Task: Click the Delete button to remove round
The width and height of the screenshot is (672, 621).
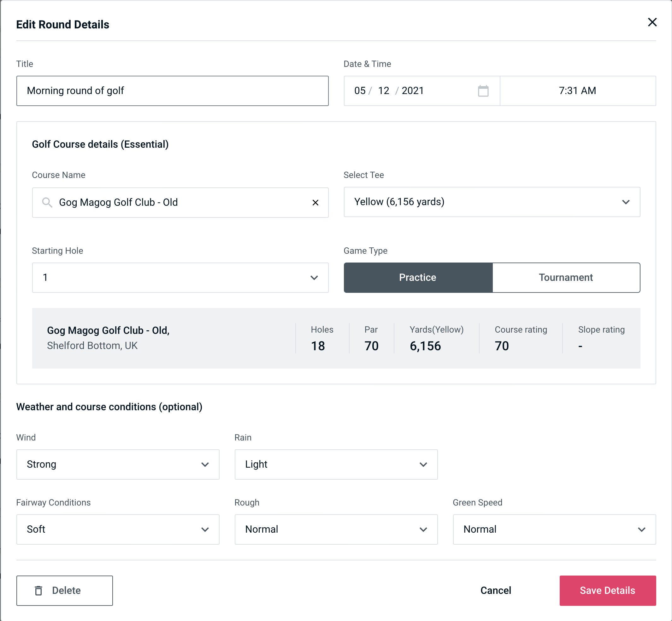Action: point(65,590)
